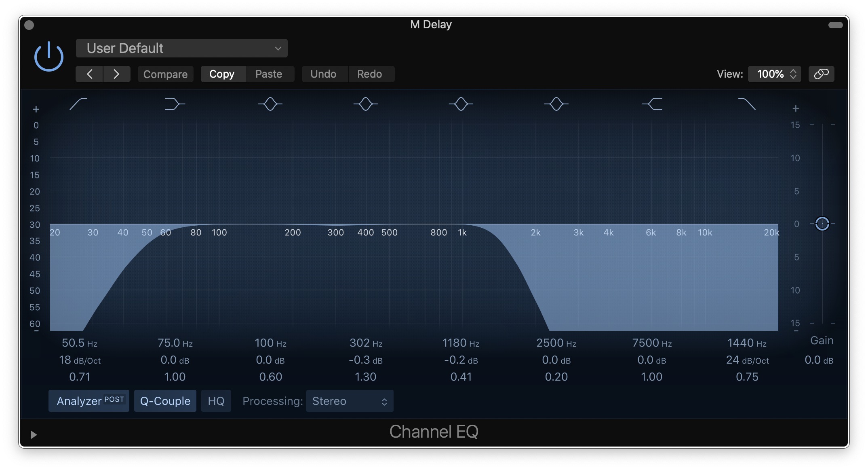Disable the Q-Couple option
The width and height of the screenshot is (868, 470).
[165, 401]
